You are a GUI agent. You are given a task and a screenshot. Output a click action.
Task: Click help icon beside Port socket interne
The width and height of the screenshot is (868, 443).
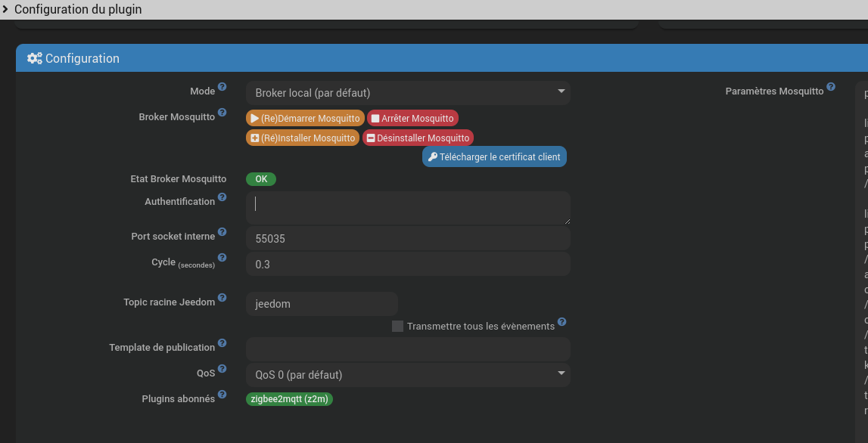pos(222,232)
